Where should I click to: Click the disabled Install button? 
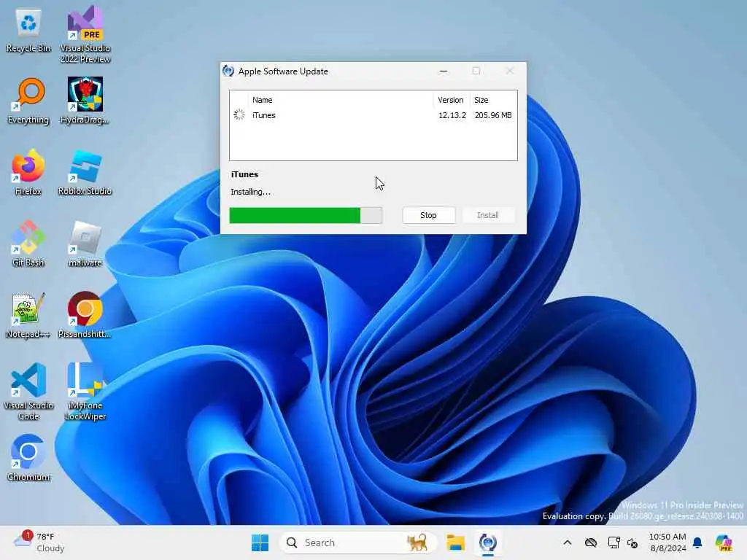(488, 215)
